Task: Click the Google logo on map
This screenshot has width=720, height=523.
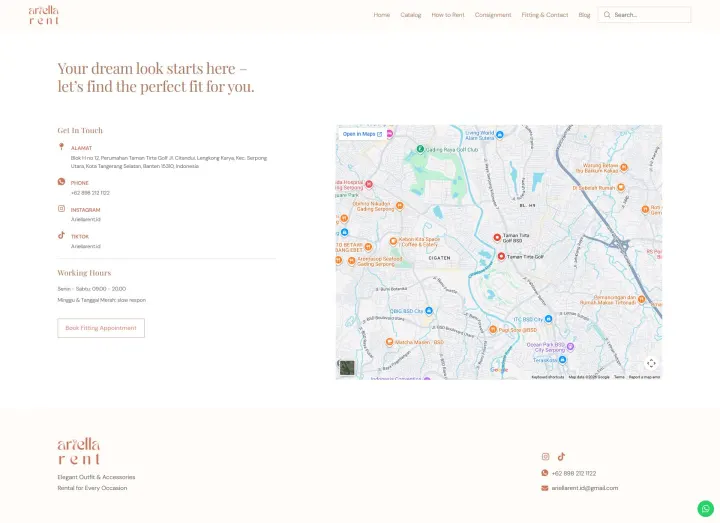Action: tap(499, 370)
